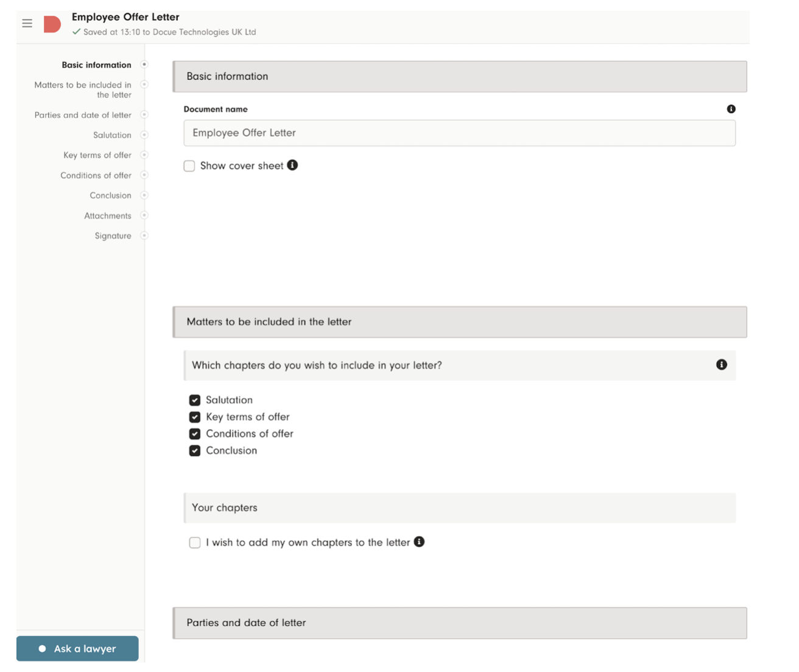Tick 'I wish to add my own chapters'

[x=195, y=542]
